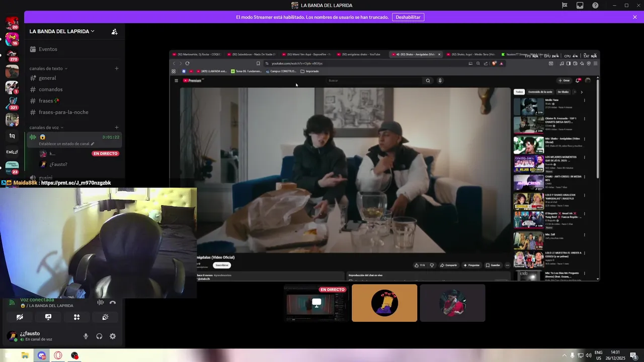The image size is (644, 362).
Task: Select the EN DIRECTO stream thumbnail tile
Action: 316,303
